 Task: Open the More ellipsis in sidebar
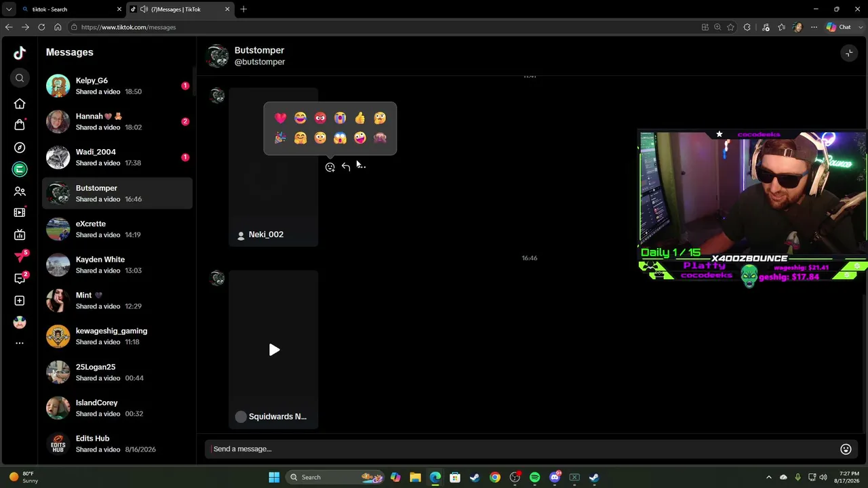pyautogui.click(x=20, y=343)
